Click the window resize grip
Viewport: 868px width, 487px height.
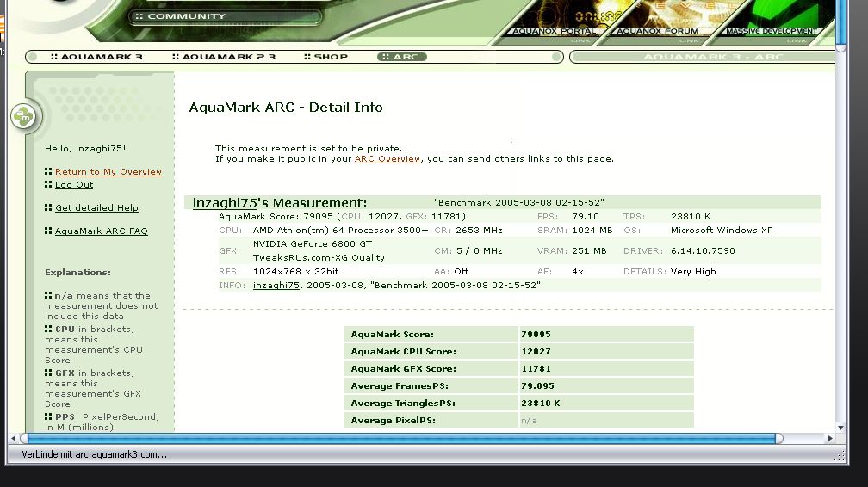(840, 455)
